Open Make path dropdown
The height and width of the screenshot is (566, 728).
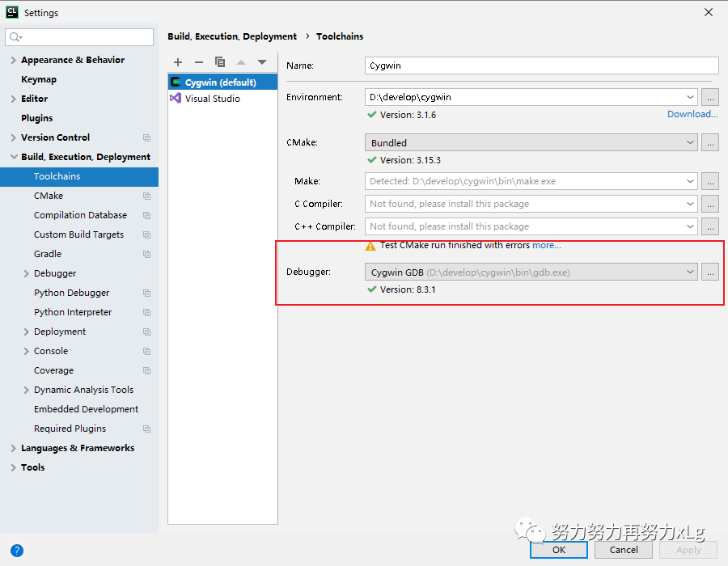click(x=690, y=181)
